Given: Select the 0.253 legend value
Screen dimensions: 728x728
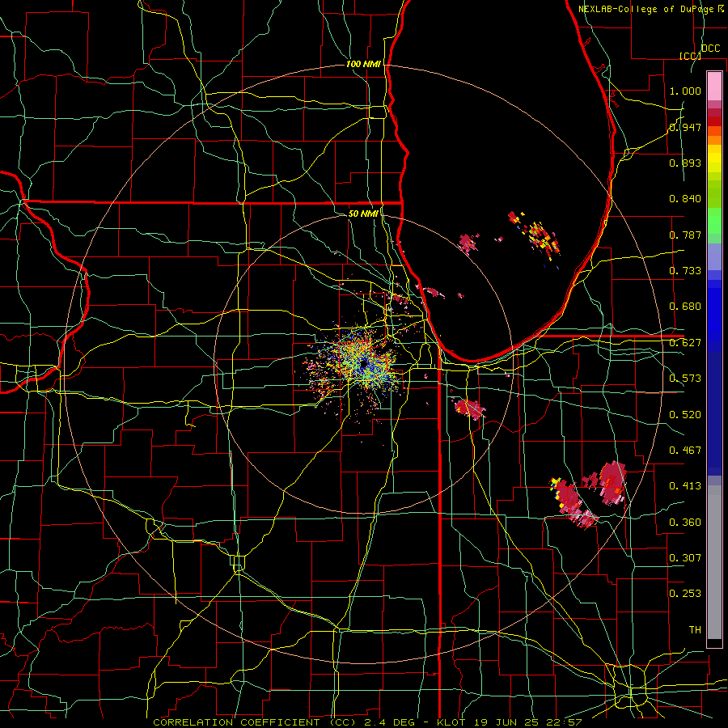Looking at the screenshot, I should tap(685, 594).
